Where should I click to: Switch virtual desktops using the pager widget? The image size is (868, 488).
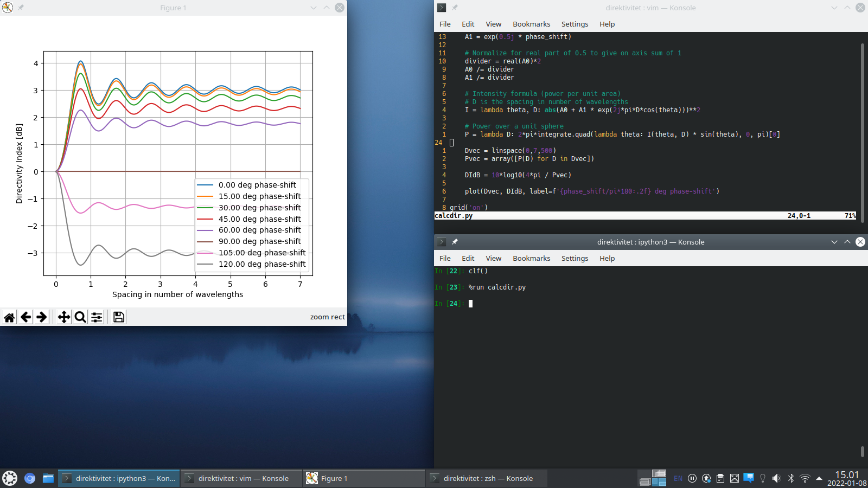(652, 478)
